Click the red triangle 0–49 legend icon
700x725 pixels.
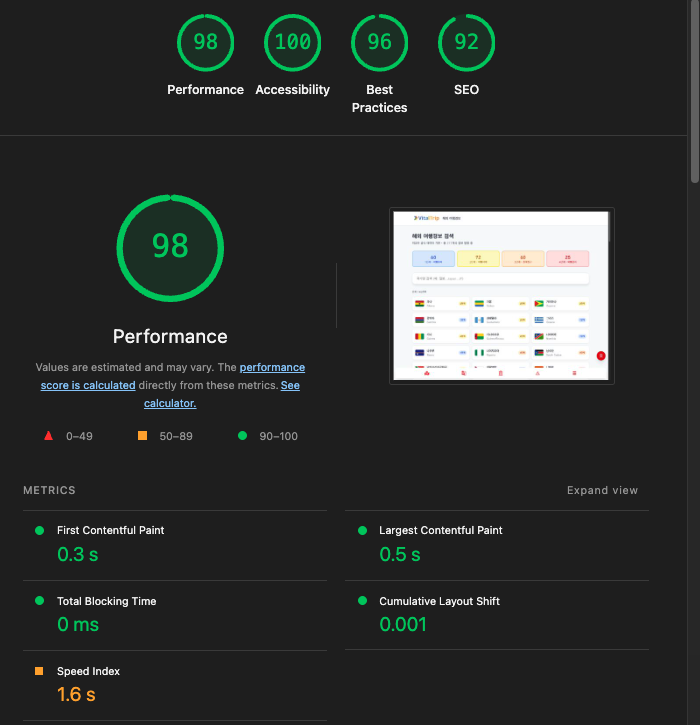tap(49, 436)
